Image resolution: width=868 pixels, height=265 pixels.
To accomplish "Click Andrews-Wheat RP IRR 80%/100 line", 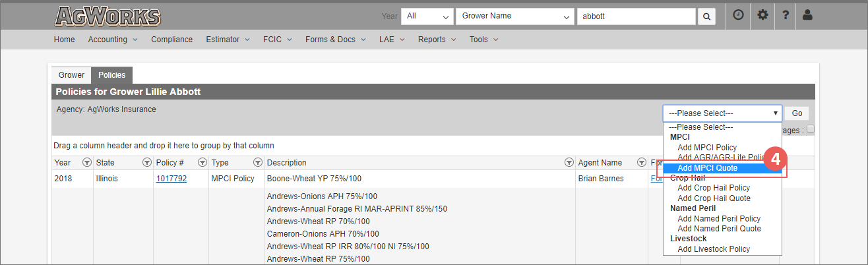I will 348,247.
